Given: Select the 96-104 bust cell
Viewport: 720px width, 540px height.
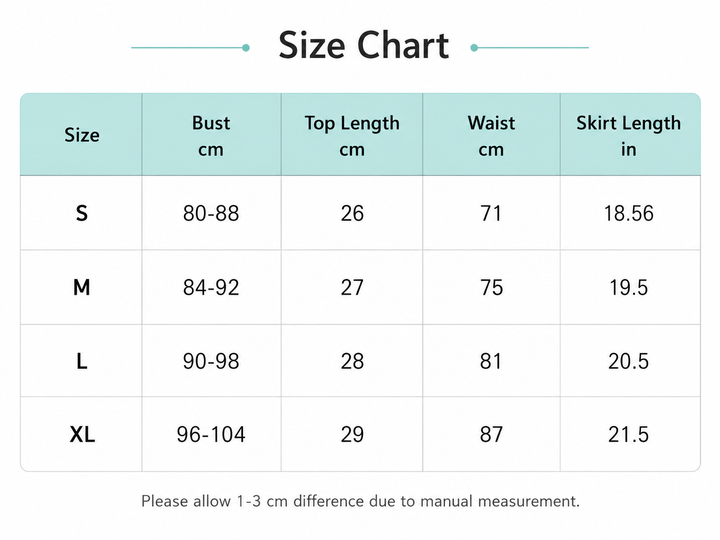Looking at the screenshot, I should click(211, 434).
